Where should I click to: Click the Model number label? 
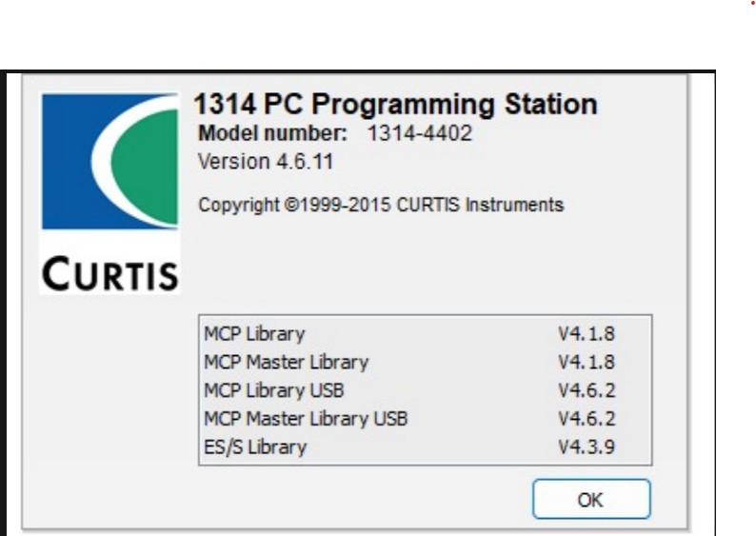coord(271,133)
